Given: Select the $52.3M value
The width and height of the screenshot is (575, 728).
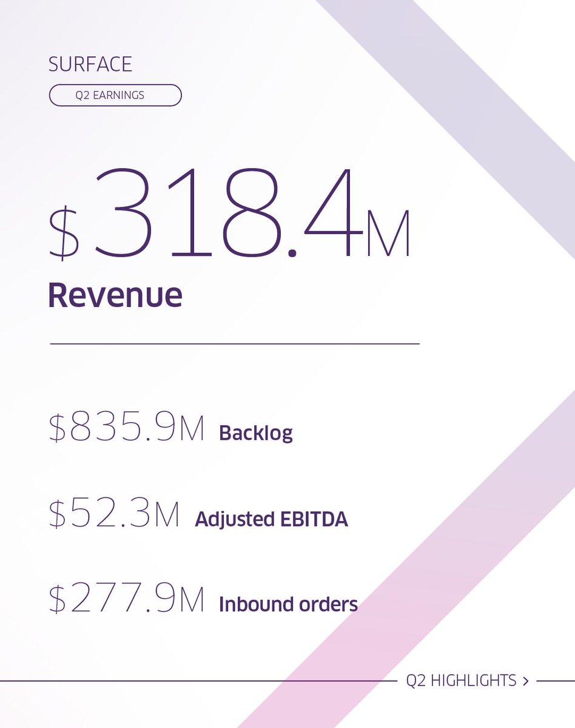Looking at the screenshot, I should (114, 514).
